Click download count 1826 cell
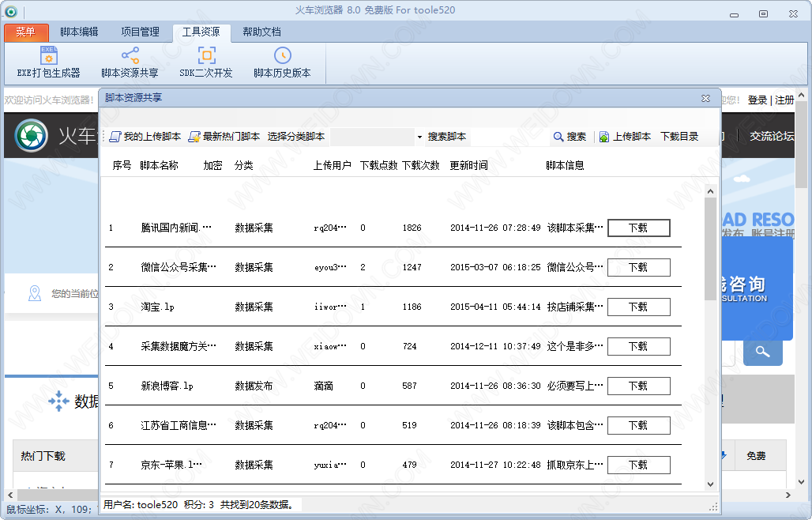 pyautogui.click(x=412, y=228)
